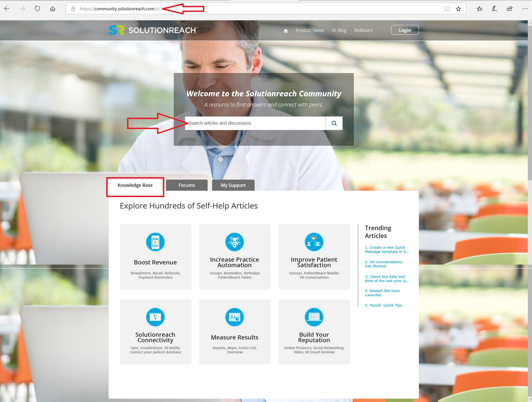532x402 pixels.
Task: Open Restart the Sync Launcher article
Action: [x=382, y=293]
